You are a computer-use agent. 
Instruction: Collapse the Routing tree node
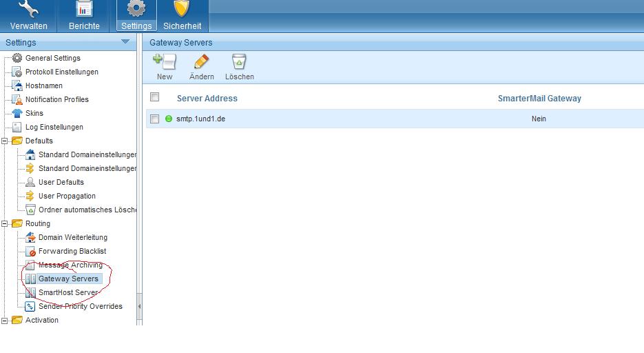5,224
